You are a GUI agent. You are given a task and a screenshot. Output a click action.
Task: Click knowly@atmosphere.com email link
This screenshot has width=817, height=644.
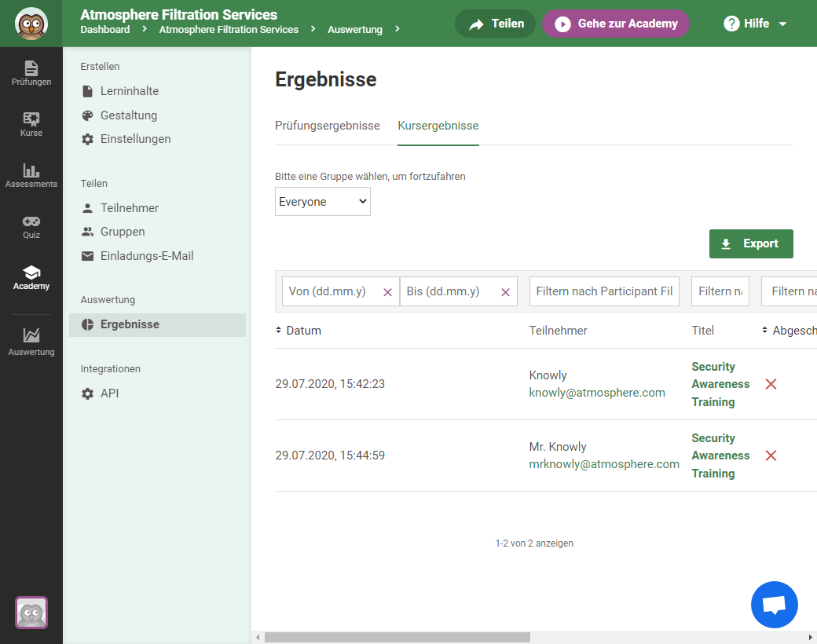597,393
